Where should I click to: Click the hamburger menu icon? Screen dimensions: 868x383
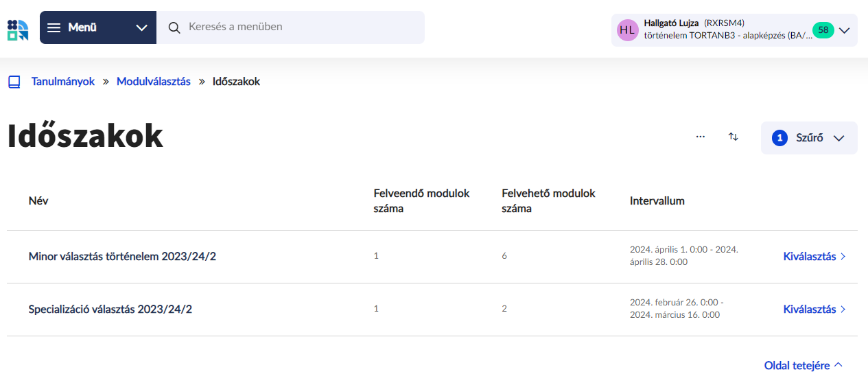pos(54,27)
